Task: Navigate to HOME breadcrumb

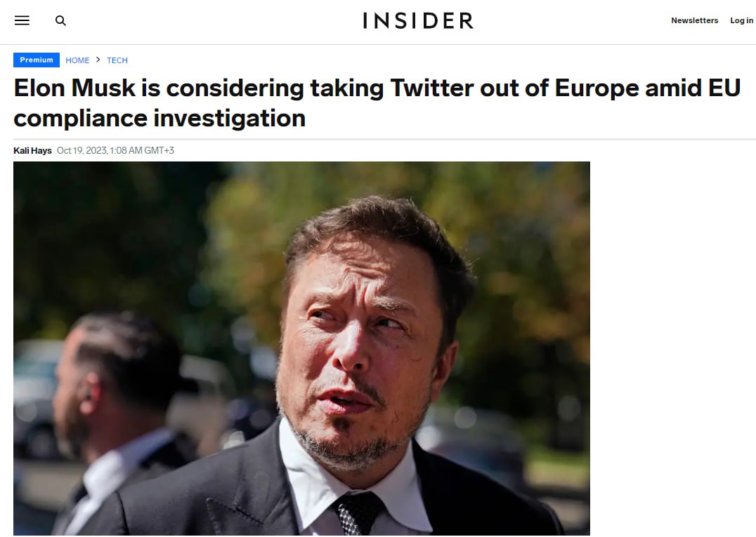Action: point(77,60)
